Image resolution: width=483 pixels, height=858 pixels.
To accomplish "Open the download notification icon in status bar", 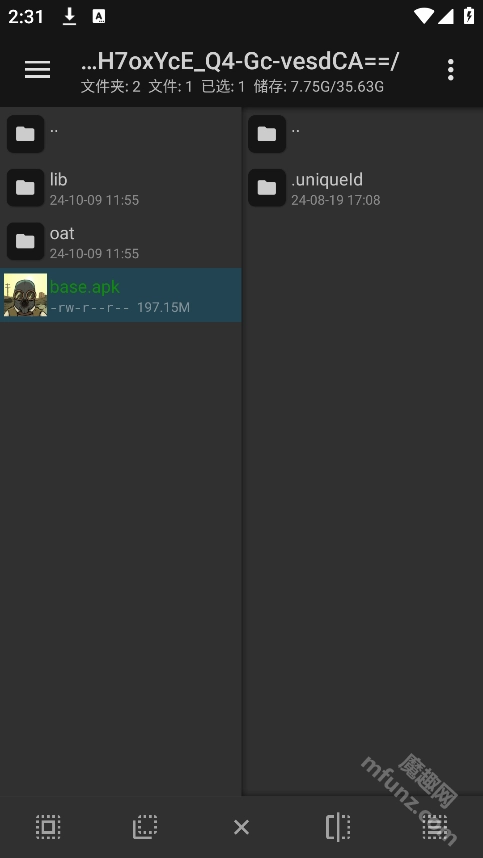I will tap(69, 16).
